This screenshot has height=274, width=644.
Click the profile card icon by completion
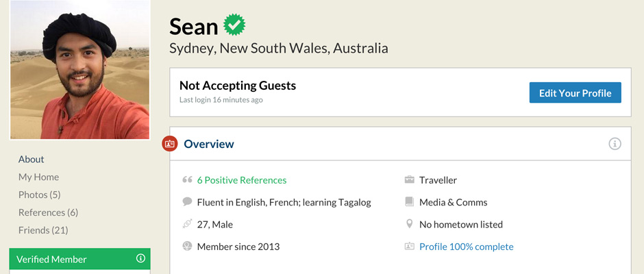pyautogui.click(x=410, y=247)
